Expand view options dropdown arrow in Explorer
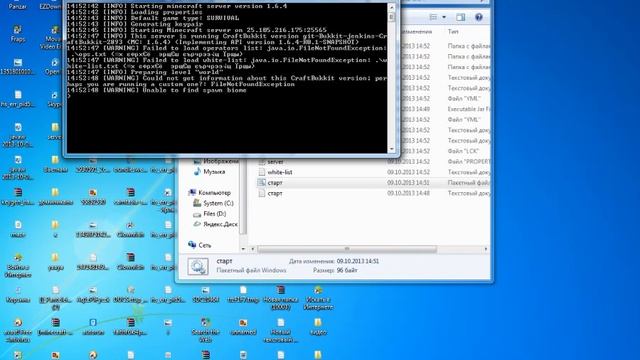The height and width of the screenshot is (360, 640). pos(444,17)
